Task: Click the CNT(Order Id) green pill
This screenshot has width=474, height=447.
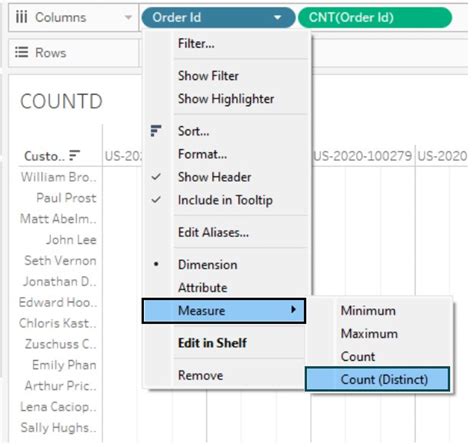Action: tap(375, 18)
